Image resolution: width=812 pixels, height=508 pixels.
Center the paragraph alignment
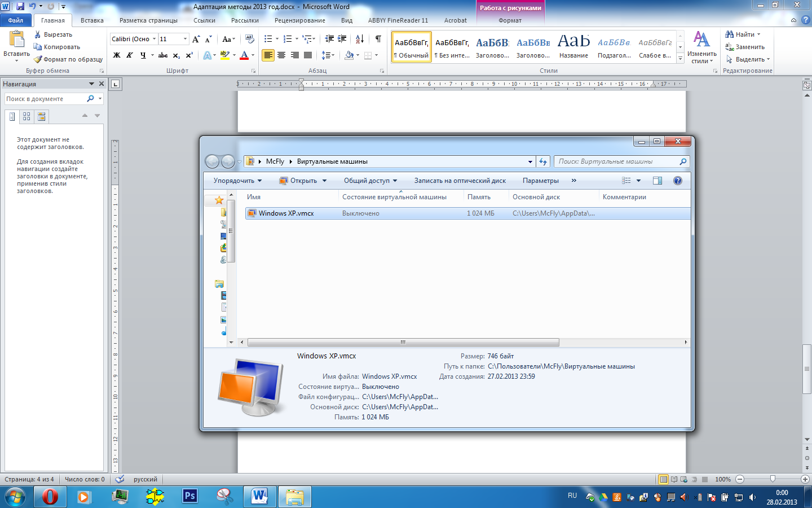pos(281,55)
